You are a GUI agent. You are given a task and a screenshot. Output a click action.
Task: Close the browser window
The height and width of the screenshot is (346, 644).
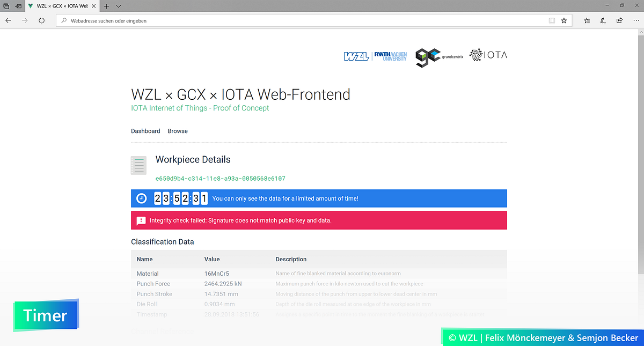[636, 6]
